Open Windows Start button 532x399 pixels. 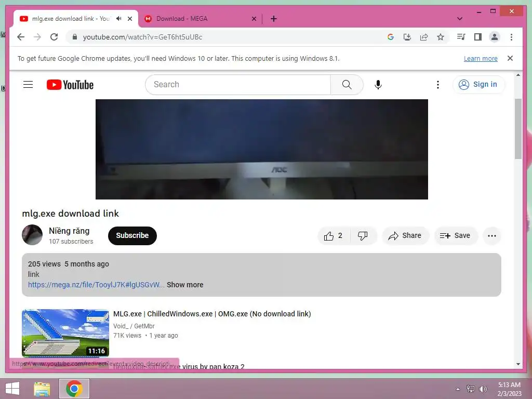[x=12, y=389]
